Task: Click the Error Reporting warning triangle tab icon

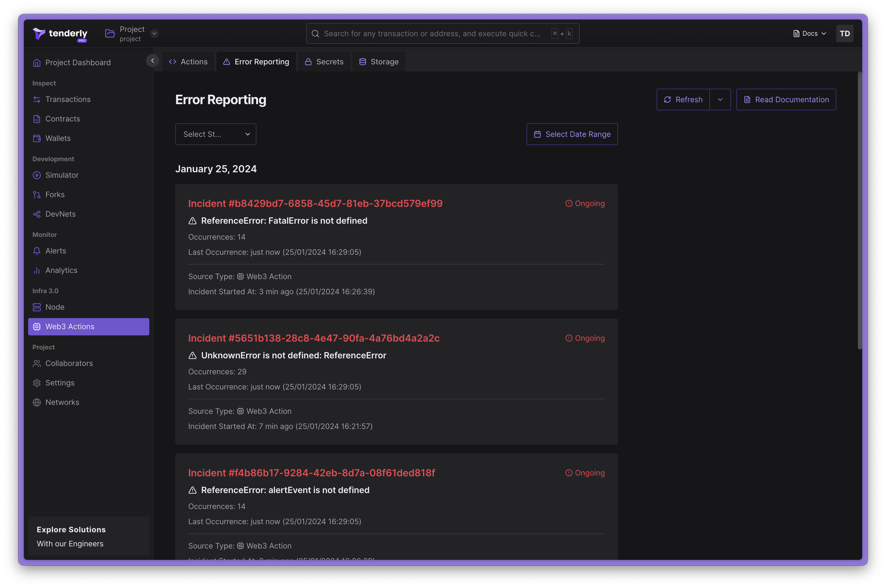Action: [226, 62]
